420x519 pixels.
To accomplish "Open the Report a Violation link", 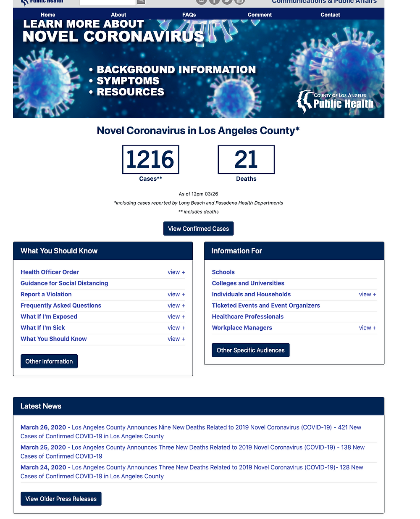I will point(46,295).
